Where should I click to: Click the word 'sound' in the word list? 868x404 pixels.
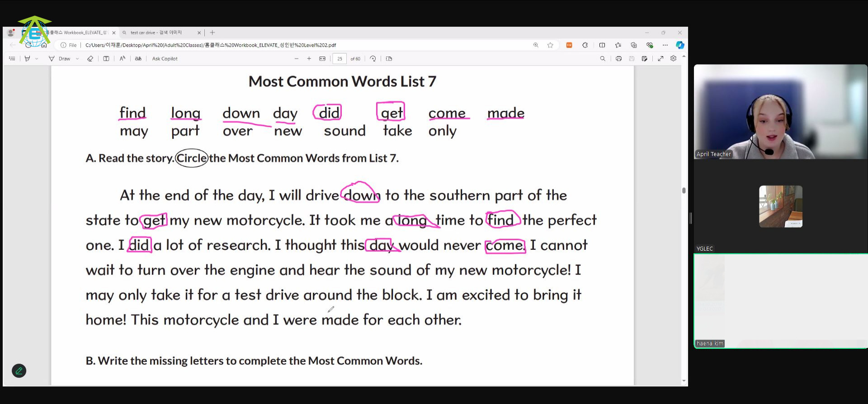tap(344, 131)
